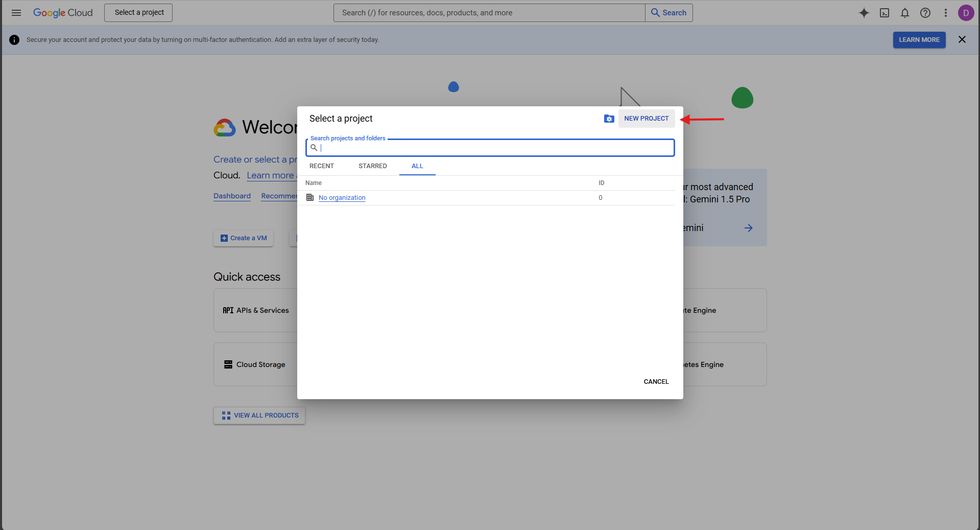980x530 pixels.
Task: Click the Cloud Storage icon
Action: pyautogui.click(x=228, y=364)
